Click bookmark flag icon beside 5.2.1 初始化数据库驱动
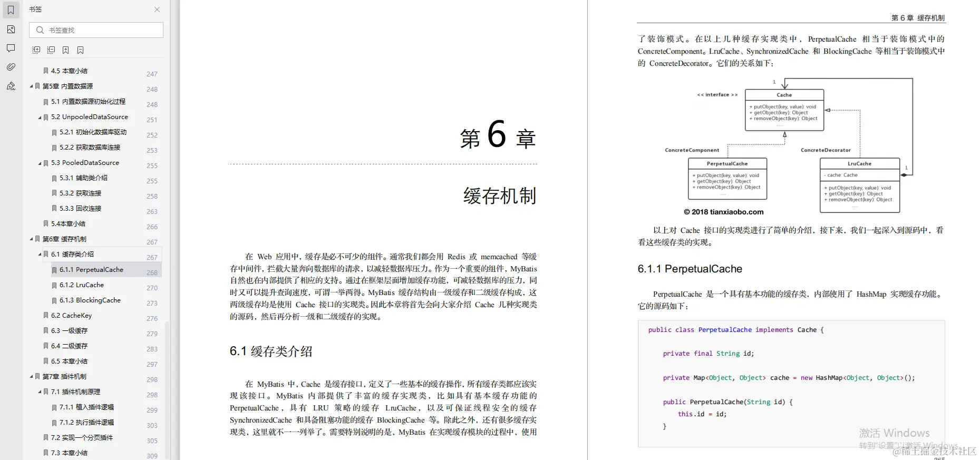The height and width of the screenshot is (460, 980). point(54,132)
